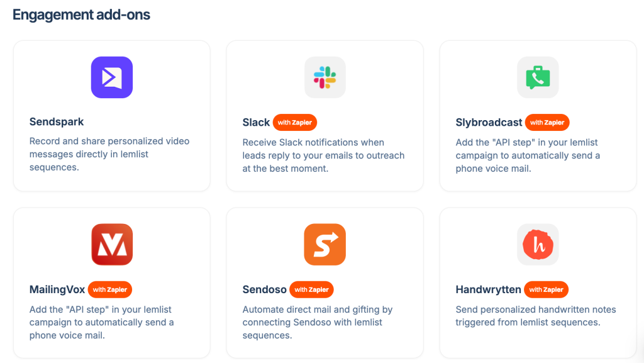644x363 pixels.
Task: Click the Handwrytten card description
Action: pyautogui.click(x=535, y=316)
